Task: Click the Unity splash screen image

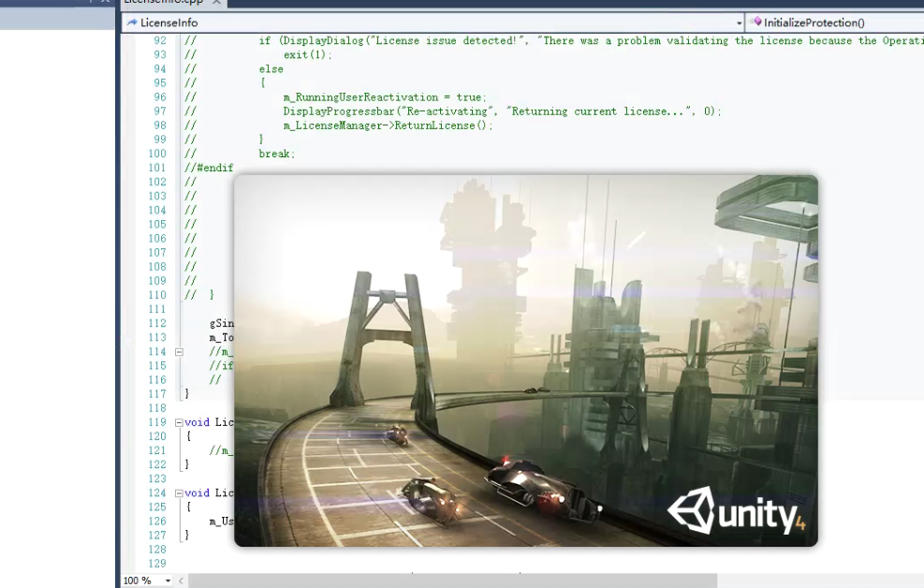Action: click(x=524, y=360)
